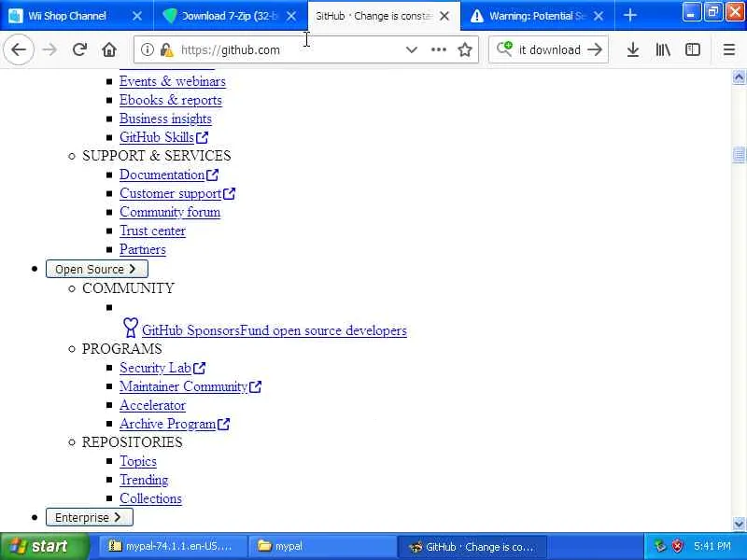Open the Windows Start menu
The width and height of the screenshot is (747, 560).
44,546
